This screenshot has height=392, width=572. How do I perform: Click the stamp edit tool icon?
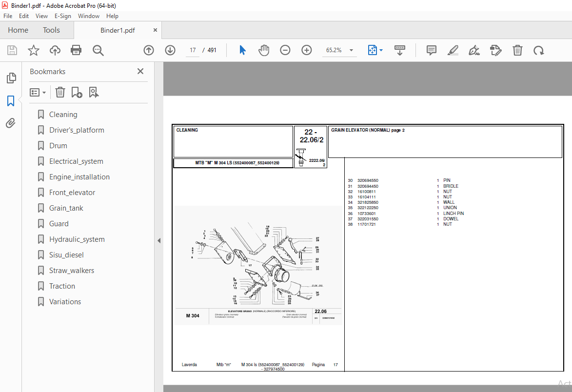496,50
